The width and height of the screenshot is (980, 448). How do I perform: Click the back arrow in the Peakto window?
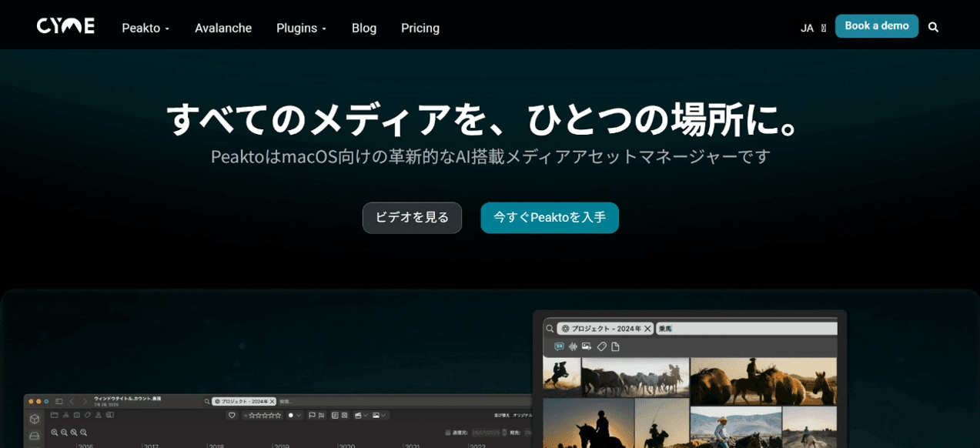(72, 402)
